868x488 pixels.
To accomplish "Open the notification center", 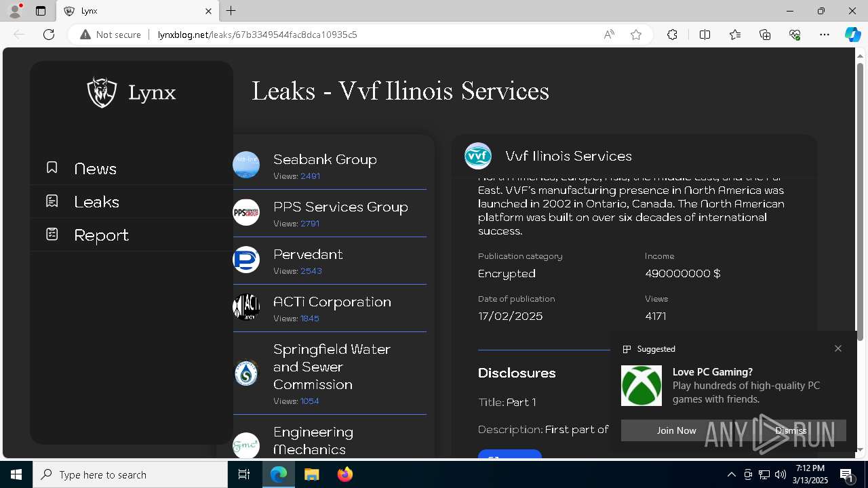I will click(x=847, y=474).
